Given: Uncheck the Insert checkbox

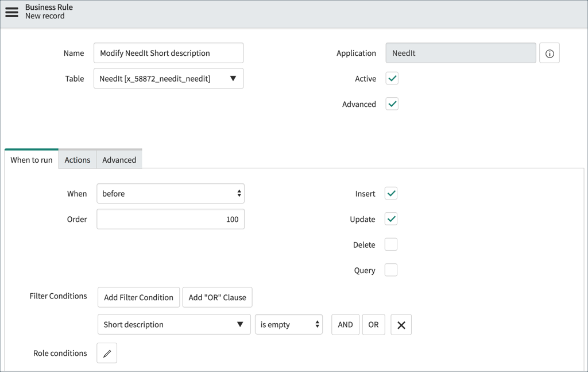Looking at the screenshot, I should tap(391, 193).
